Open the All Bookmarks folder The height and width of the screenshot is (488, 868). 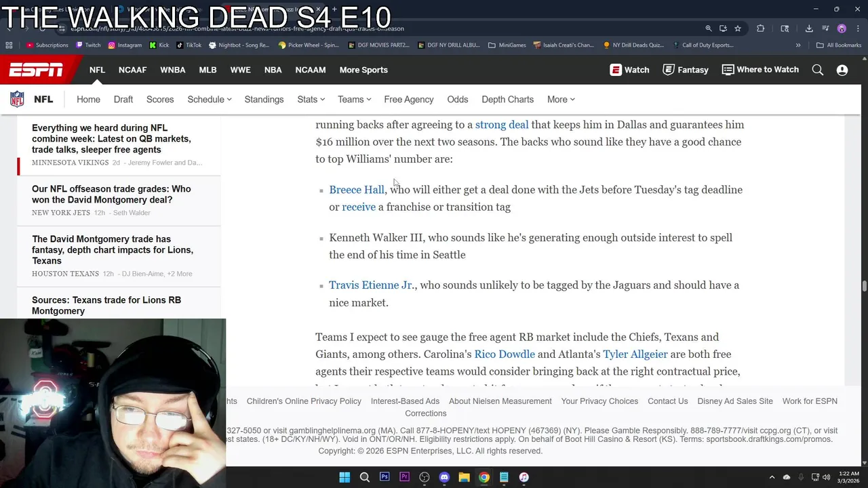point(839,45)
